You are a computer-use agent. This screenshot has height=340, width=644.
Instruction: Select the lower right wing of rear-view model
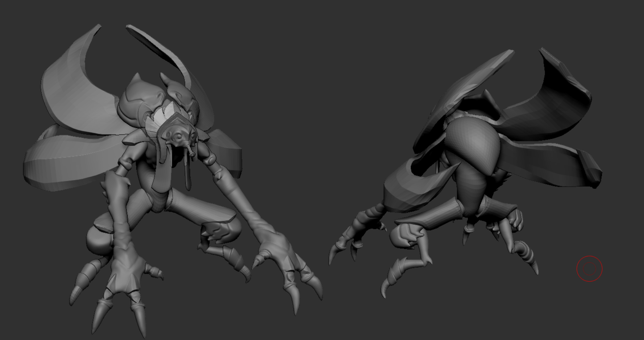[x=551, y=163]
